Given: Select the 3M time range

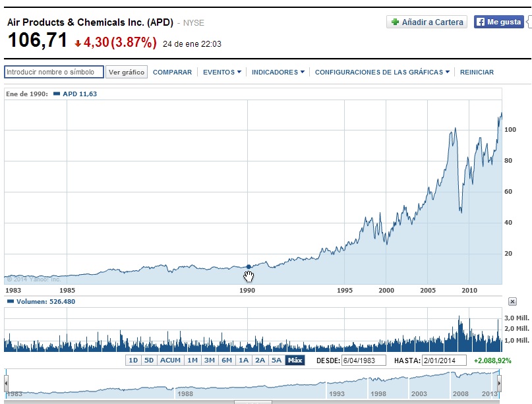Looking at the screenshot, I should [x=210, y=361].
